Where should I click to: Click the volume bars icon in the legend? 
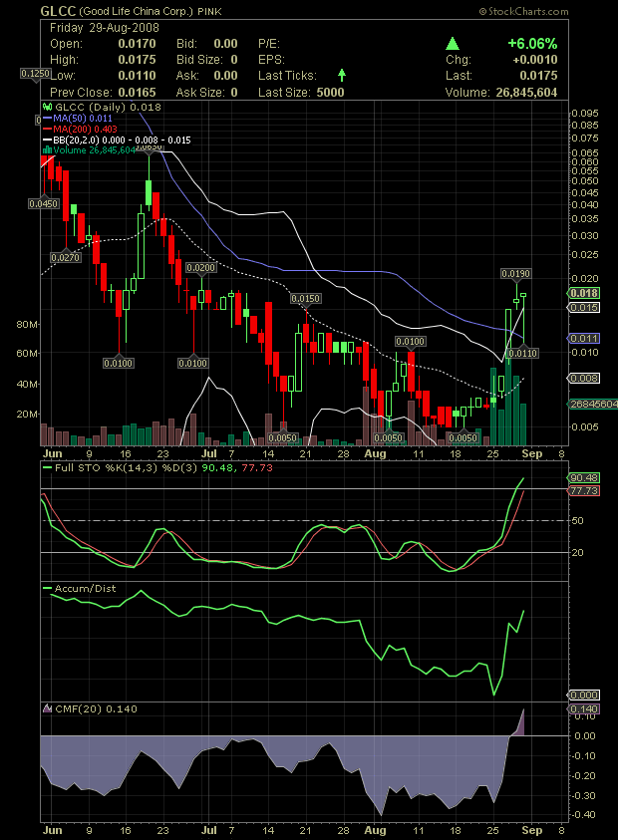coord(47,150)
